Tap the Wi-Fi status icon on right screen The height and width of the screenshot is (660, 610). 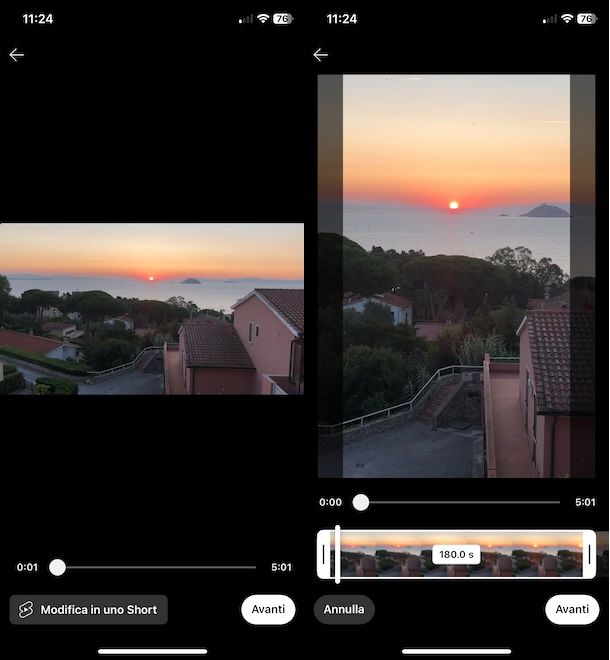tap(567, 19)
